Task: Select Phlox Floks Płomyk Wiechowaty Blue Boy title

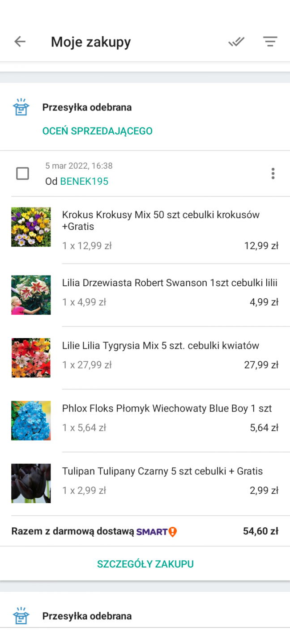Action: pyautogui.click(x=167, y=408)
